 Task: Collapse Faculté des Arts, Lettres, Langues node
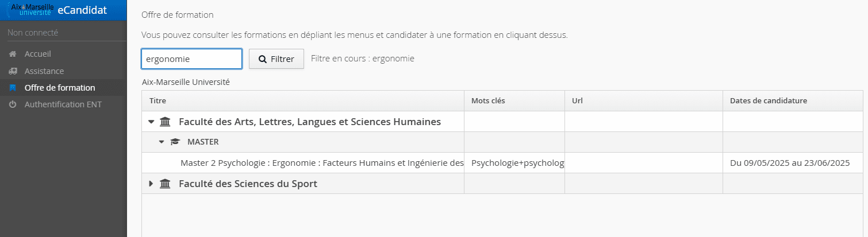(x=151, y=122)
